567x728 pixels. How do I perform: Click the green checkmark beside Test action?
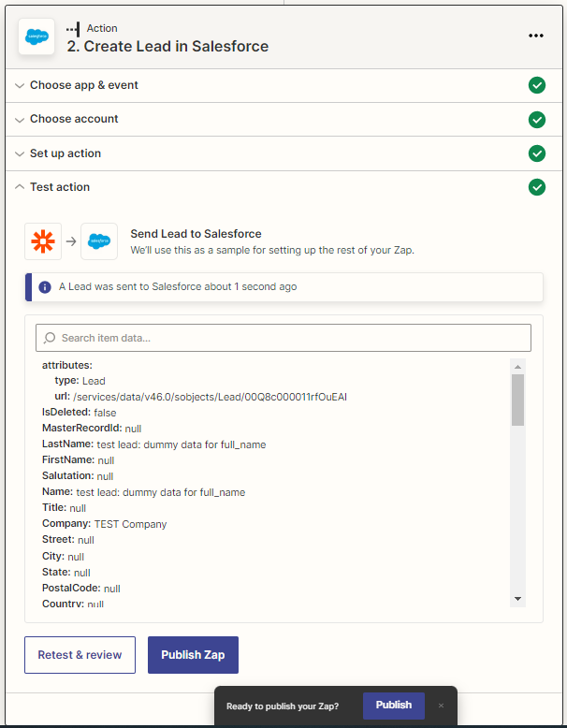(537, 187)
